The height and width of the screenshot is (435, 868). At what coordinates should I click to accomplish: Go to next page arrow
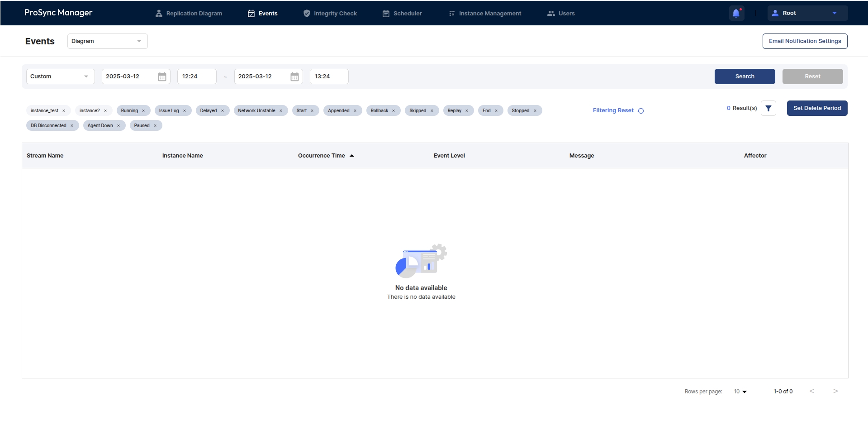[x=835, y=391]
